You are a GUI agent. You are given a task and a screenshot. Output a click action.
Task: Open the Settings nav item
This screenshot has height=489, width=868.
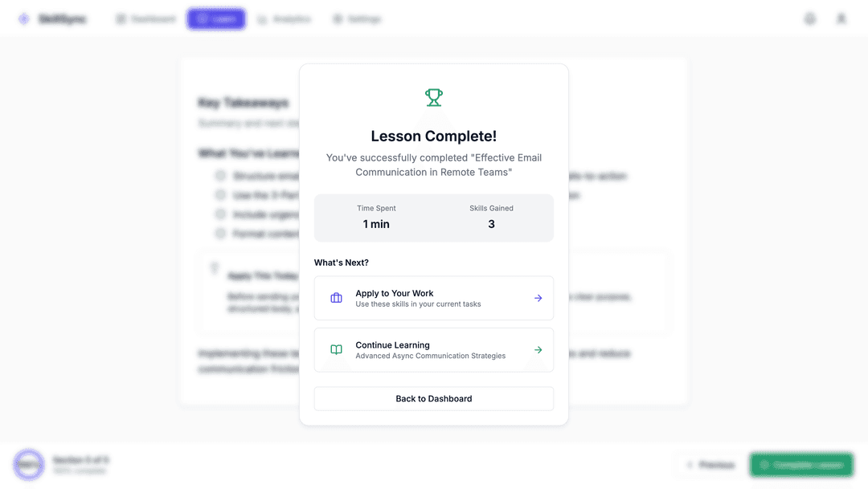(x=357, y=18)
